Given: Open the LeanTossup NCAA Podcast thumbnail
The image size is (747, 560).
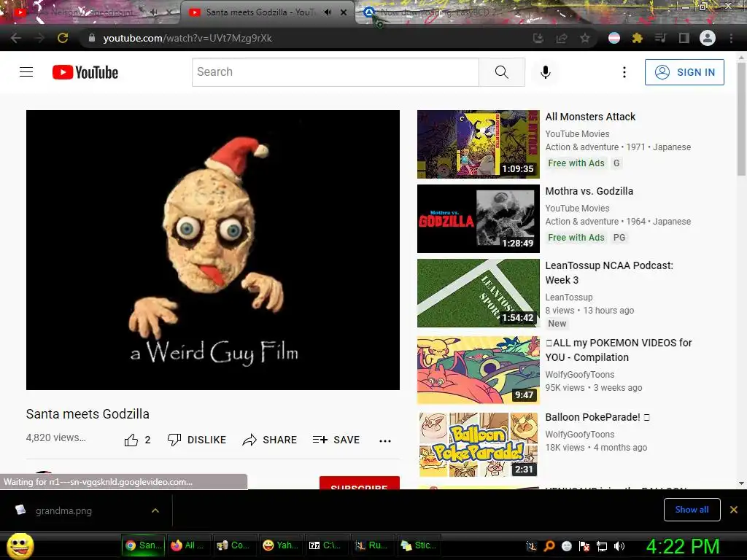Looking at the screenshot, I should (x=479, y=293).
